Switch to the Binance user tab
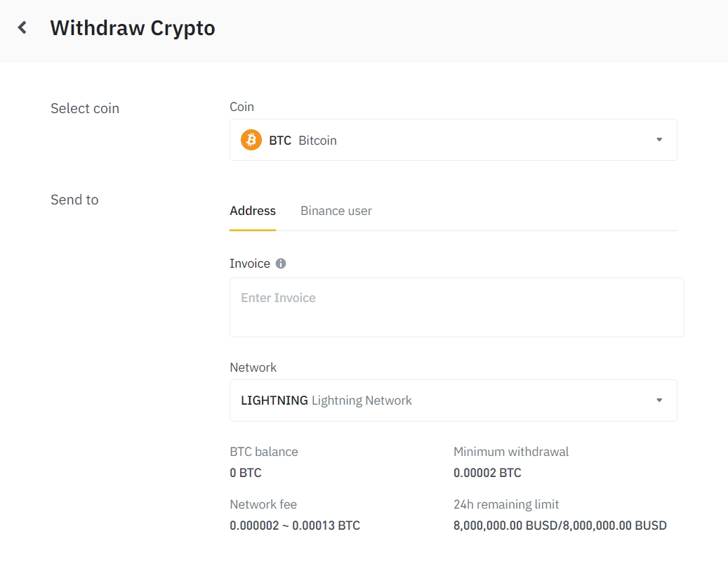 [336, 211]
